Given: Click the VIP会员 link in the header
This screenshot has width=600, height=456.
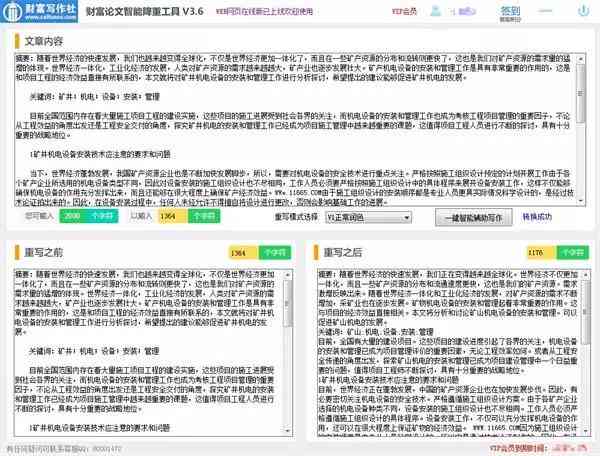Looking at the screenshot, I should [404, 11].
